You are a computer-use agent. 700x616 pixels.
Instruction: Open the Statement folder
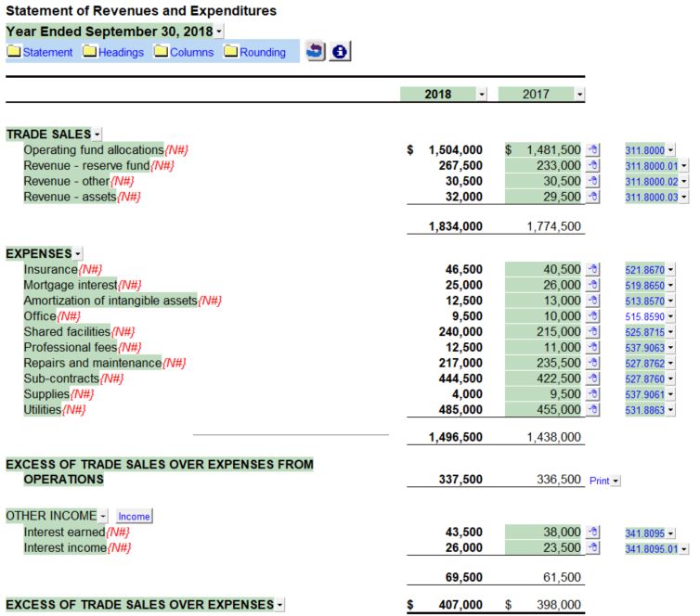[39, 52]
